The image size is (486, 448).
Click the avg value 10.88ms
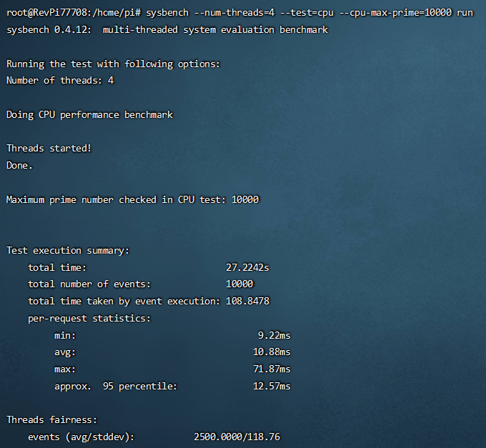click(272, 352)
